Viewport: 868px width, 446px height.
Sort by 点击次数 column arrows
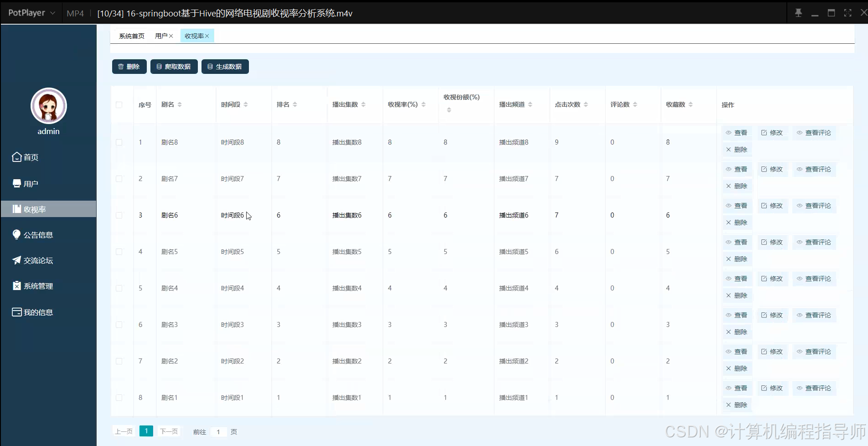coord(586,104)
